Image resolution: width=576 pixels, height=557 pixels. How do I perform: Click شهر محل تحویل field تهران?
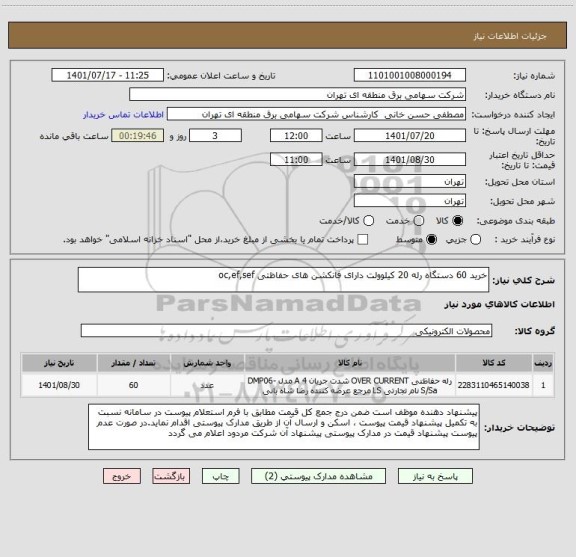pyautogui.click(x=410, y=201)
